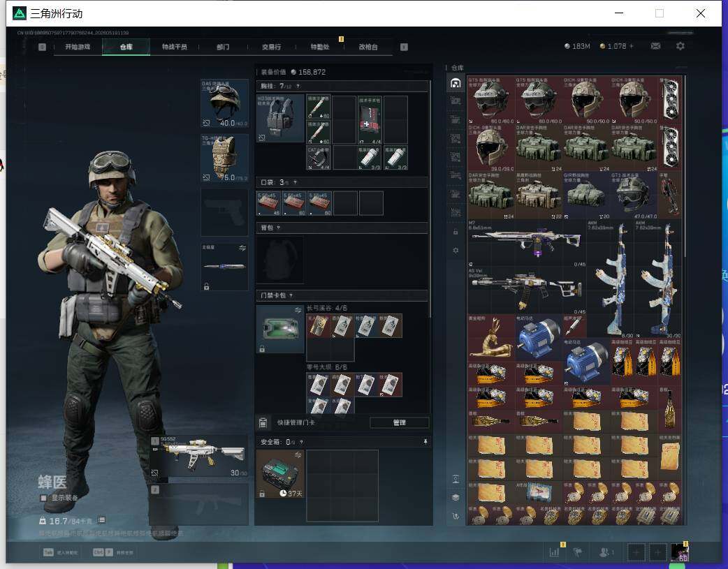Swap safe box via arrows icon
This screenshot has width=728, height=569.
[x=298, y=455]
